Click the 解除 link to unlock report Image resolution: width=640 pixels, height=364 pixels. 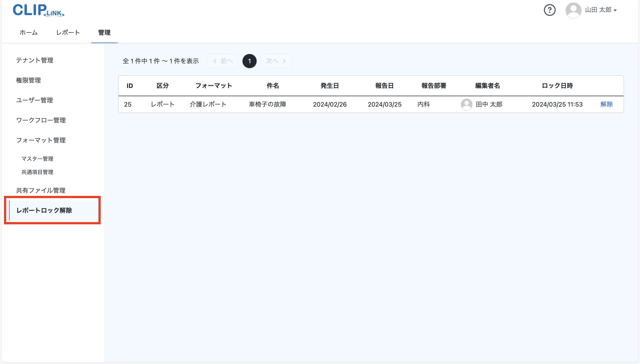[x=607, y=104]
